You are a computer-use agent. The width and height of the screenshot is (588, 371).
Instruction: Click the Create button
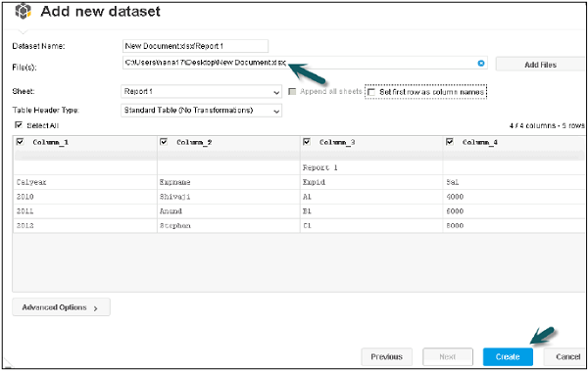pos(508,356)
